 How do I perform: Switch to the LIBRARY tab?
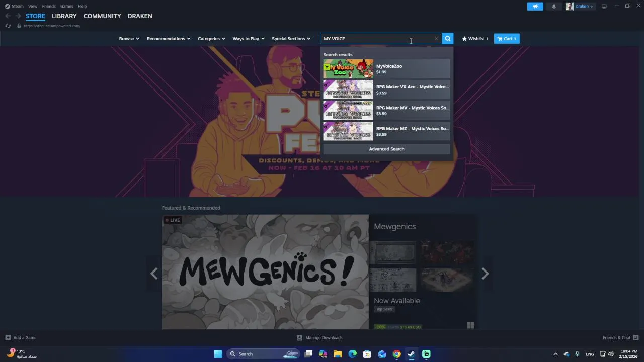(x=64, y=16)
